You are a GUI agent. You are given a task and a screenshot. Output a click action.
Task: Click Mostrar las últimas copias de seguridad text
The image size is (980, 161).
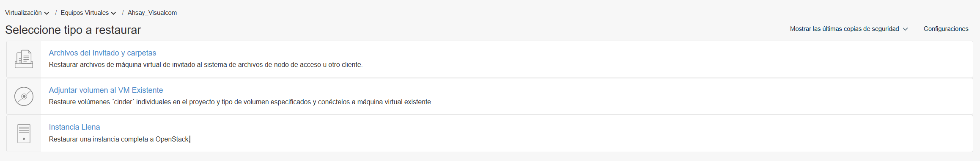pyautogui.click(x=844, y=29)
